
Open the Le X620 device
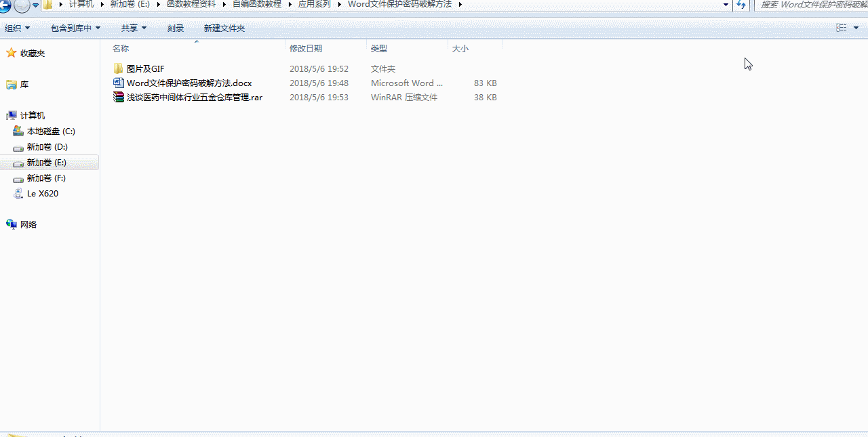tap(43, 194)
